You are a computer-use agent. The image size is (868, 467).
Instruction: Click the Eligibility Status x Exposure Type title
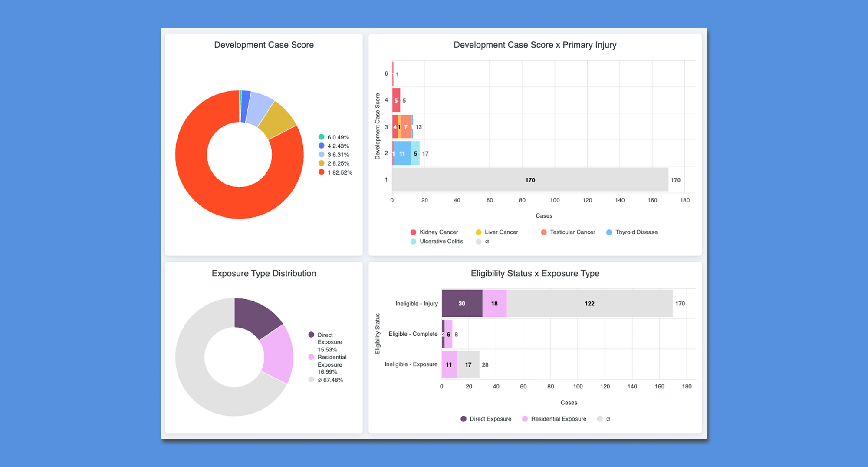coord(535,273)
